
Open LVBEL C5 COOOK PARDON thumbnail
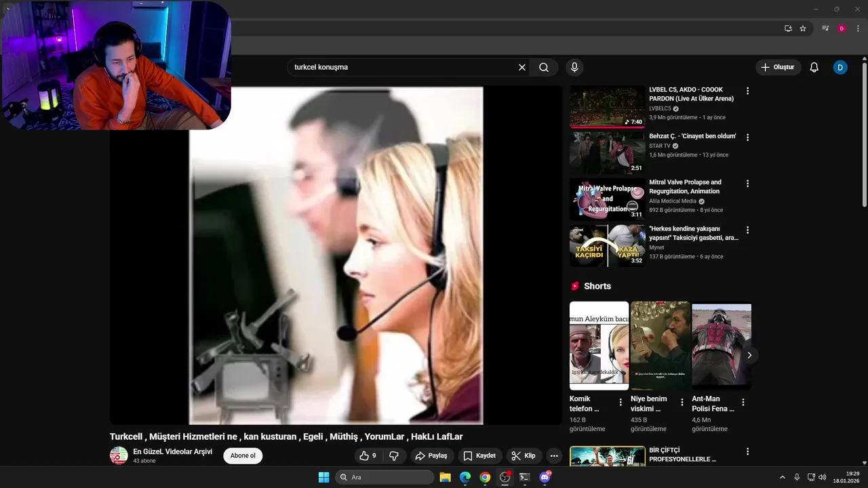coord(607,106)
